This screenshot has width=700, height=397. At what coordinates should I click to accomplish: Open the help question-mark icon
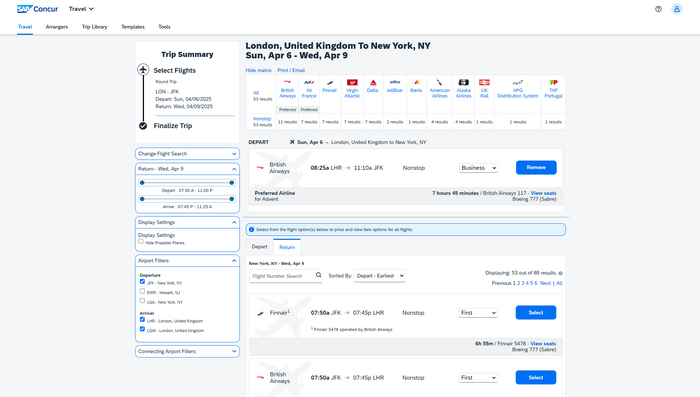[658, 9]
